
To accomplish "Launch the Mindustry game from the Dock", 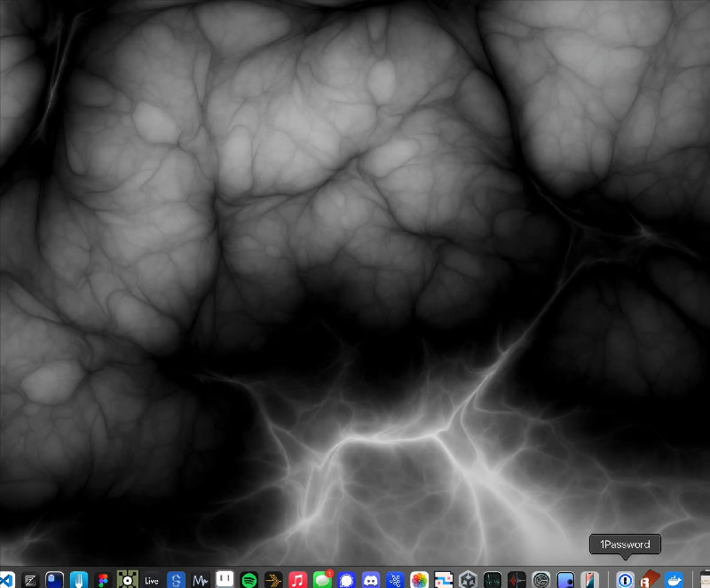I will click(x=127, y=579).
